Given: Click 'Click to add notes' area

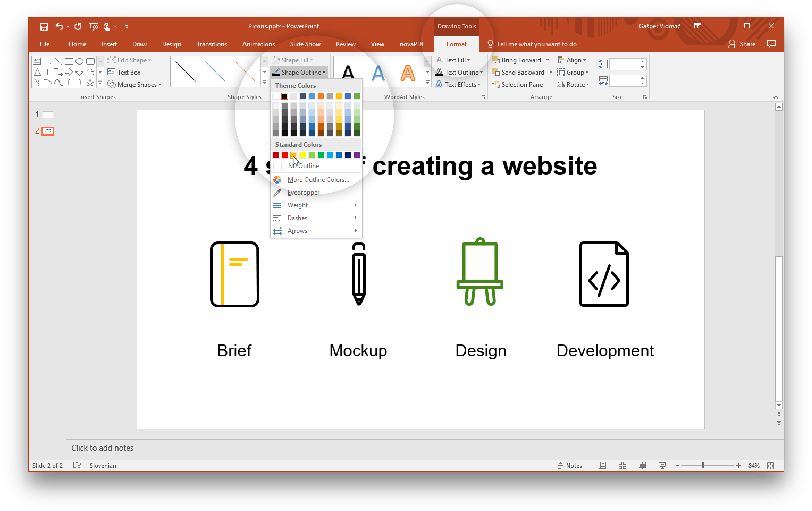Looking at the screenshot, I should [x=102, y=448].
